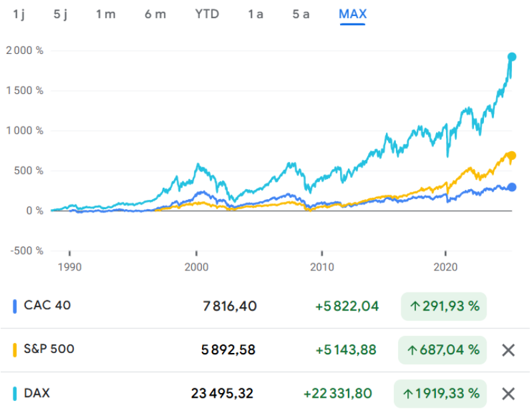Click the S&P 500 yellow endpoint dot
Screen dimensions: 532x411
tap(511, 156)
